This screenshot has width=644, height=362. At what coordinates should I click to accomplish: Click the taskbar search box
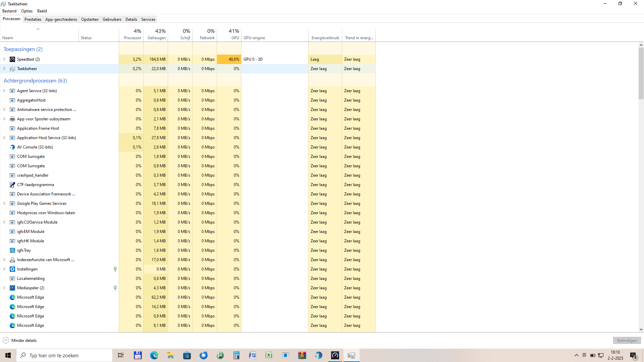[x=64, y=355]
